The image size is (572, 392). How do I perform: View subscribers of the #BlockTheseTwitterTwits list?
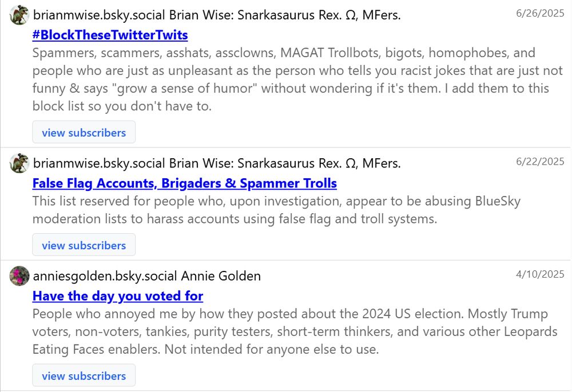[84, 133]
